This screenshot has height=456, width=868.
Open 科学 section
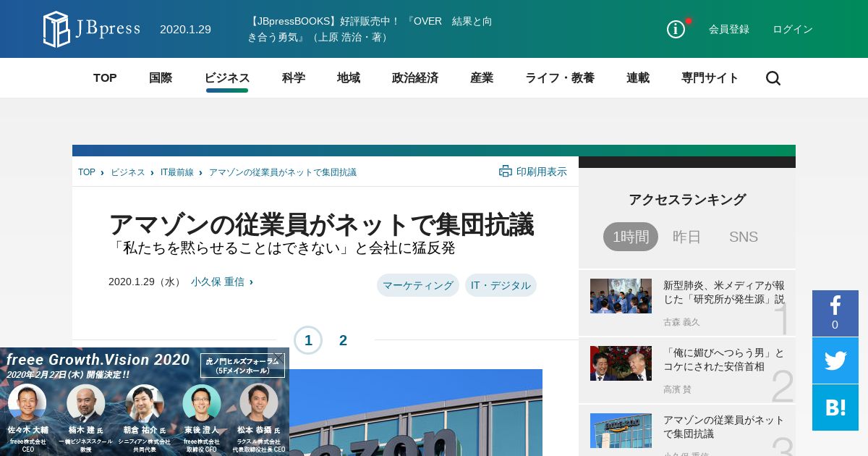tap(294, 78)
